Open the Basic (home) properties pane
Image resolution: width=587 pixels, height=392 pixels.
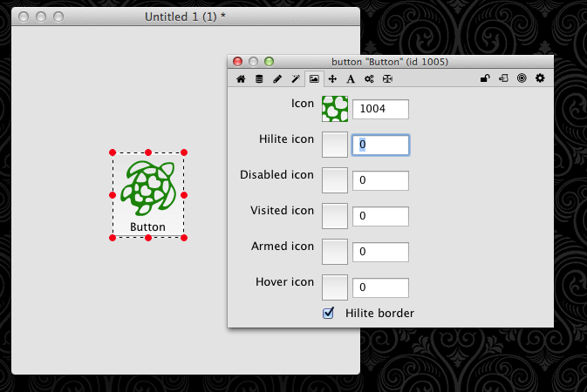point(241,78)
